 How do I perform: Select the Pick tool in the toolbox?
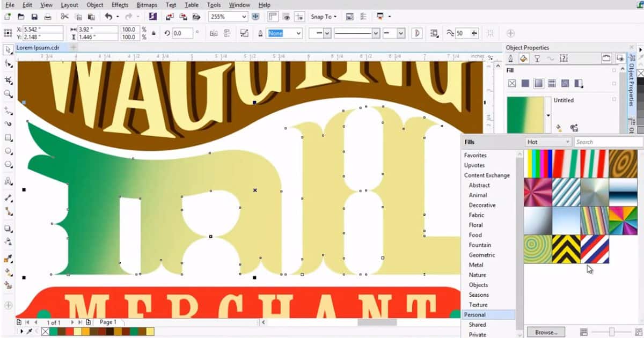click(x=7, y=51)
